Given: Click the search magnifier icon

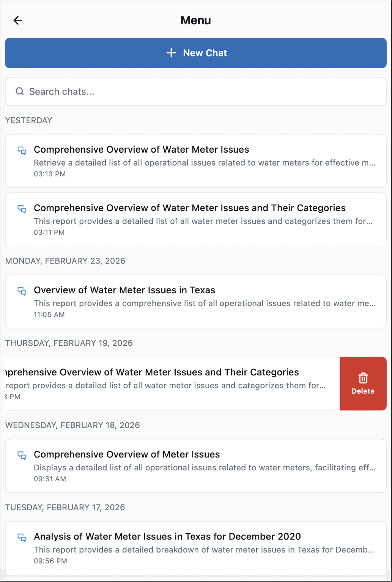Looking at the screenshot, I should (19, 91).
